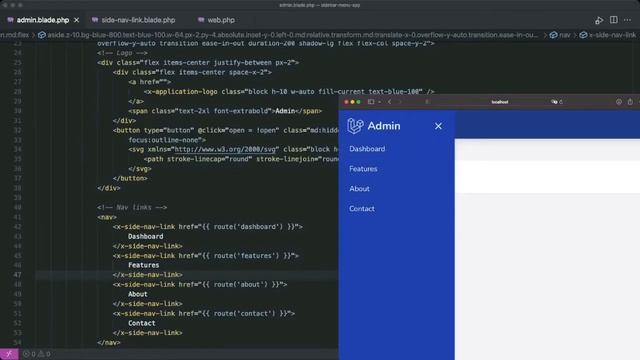This screenshot has width=640, height=360.
Task: Open the Safari privacy shield icon
Action: tap(427, 102)
